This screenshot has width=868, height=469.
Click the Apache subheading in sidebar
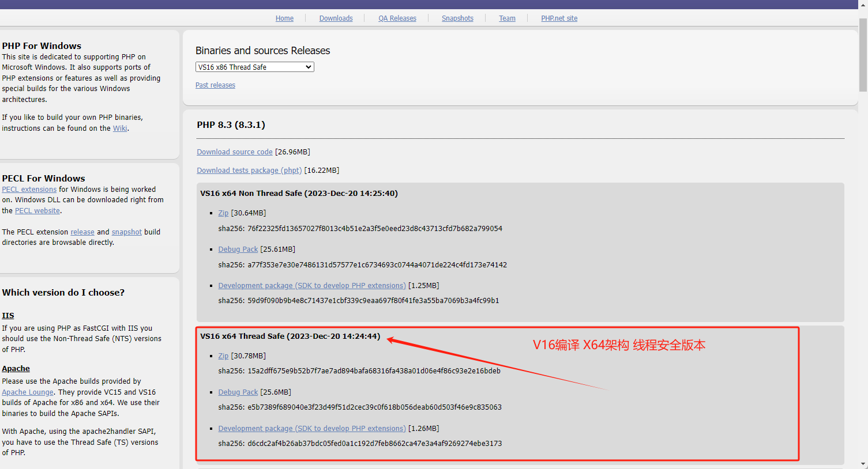(16, 369)
